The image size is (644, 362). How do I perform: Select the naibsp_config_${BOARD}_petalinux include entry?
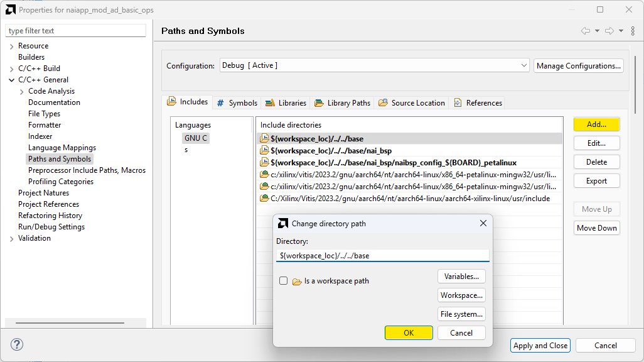394,163
